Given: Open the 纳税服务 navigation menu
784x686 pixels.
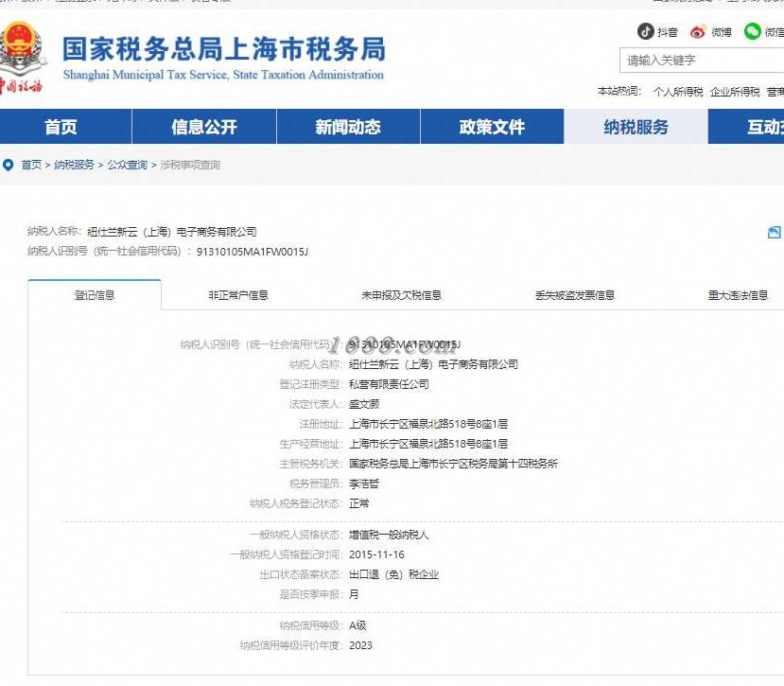Looking at the screenshot, I should point(636,127).
